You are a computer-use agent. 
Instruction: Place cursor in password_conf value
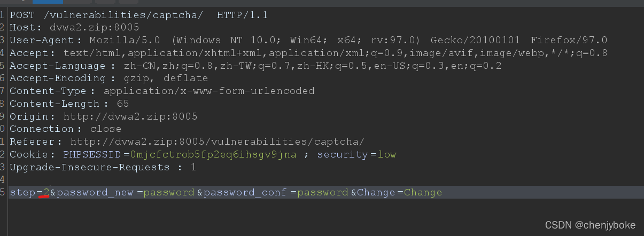coord(323,192)
